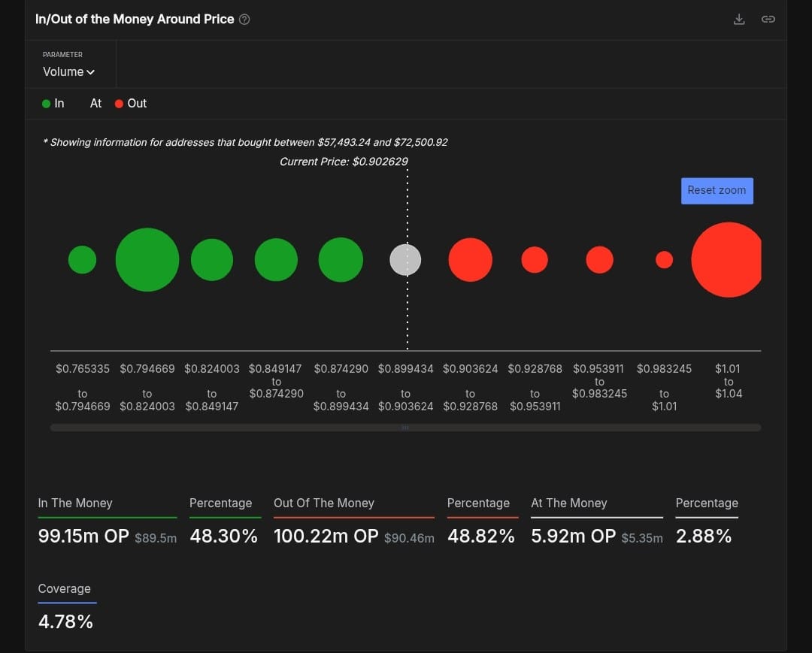Click the At The Money label
Viewport: 812px width, 653px height.
[569, 503]
